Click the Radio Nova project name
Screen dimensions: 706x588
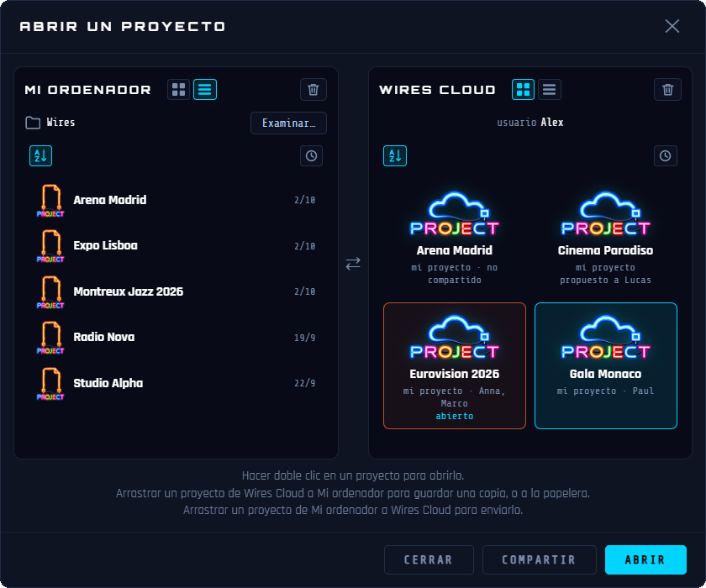[104, 337]
